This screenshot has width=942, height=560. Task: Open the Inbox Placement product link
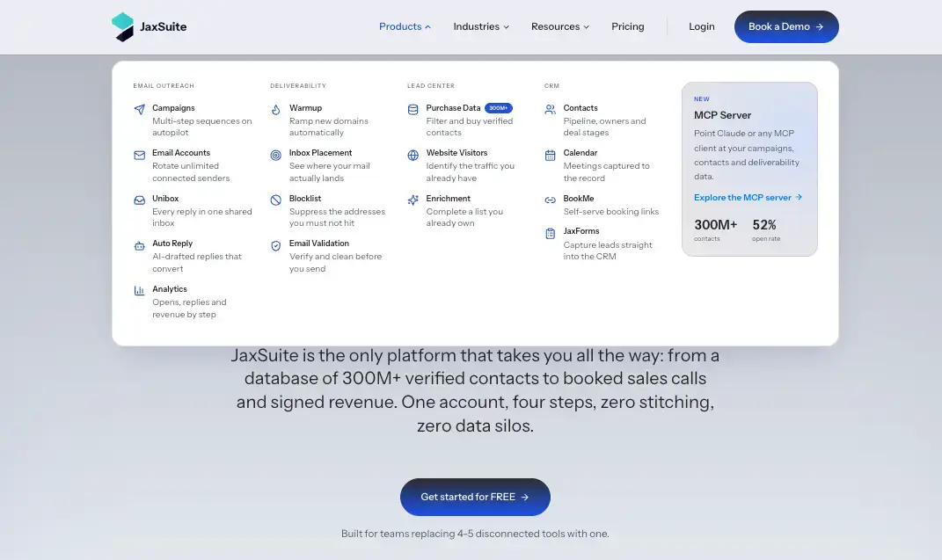tap(330, 165)
